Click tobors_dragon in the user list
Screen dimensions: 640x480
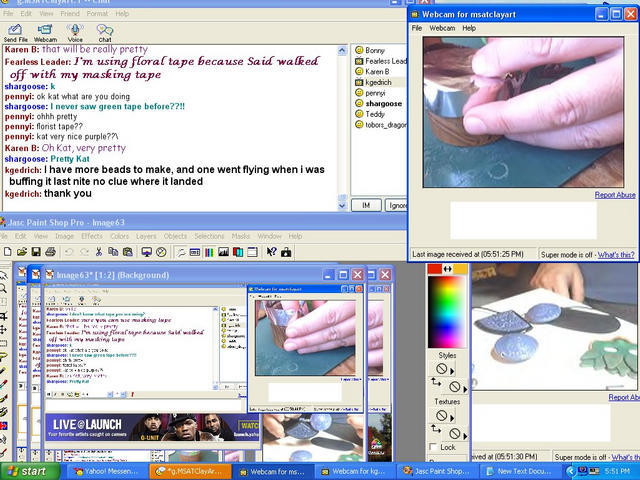381,125
